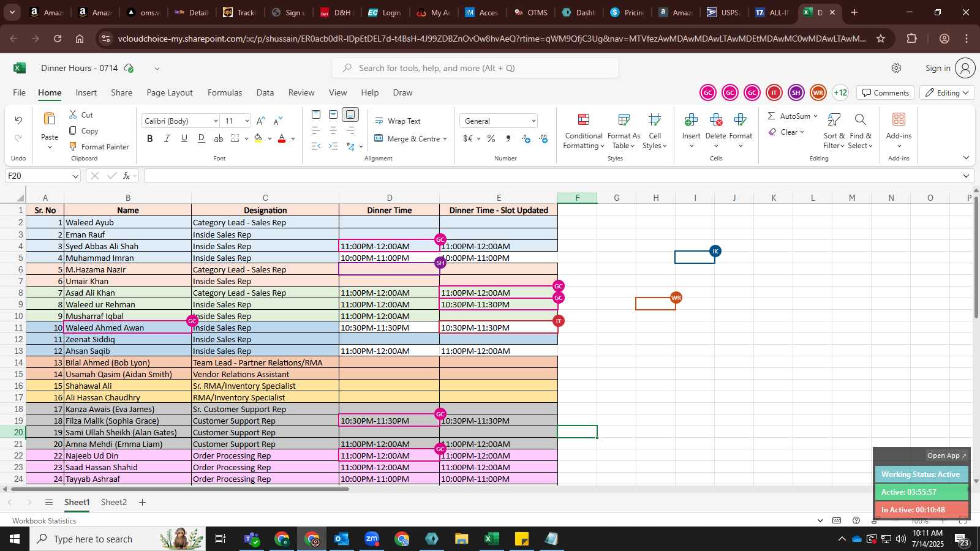The width and height of the screenshot is (980, 551).
Task: Click the Increase font size icon
Action: coord(261,121)
